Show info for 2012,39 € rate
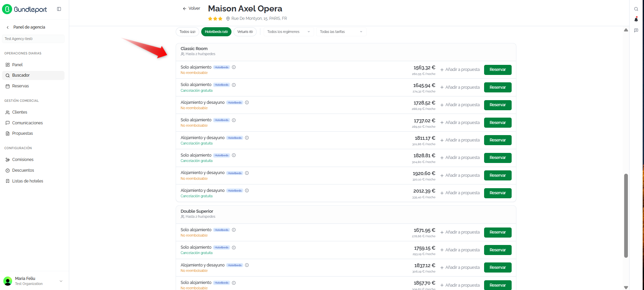Screen dimensions: 644x290 point(247,191)
